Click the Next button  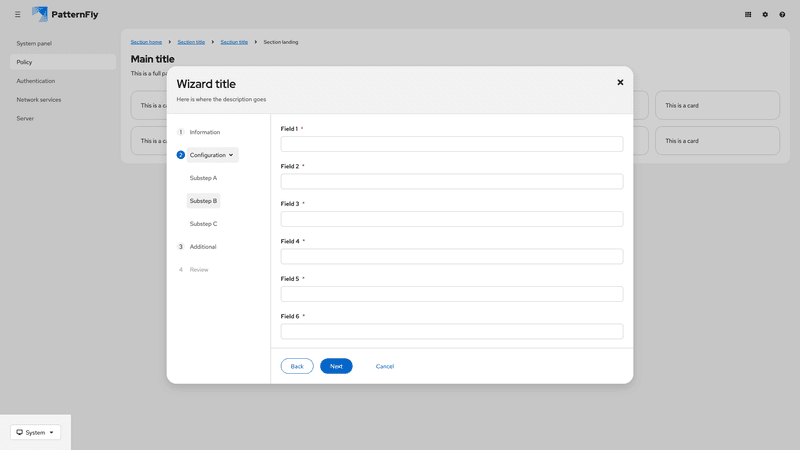(x=336, y=366)
